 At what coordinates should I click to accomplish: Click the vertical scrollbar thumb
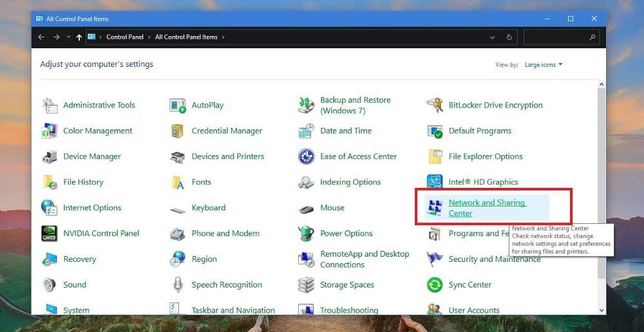coord(601,183)
